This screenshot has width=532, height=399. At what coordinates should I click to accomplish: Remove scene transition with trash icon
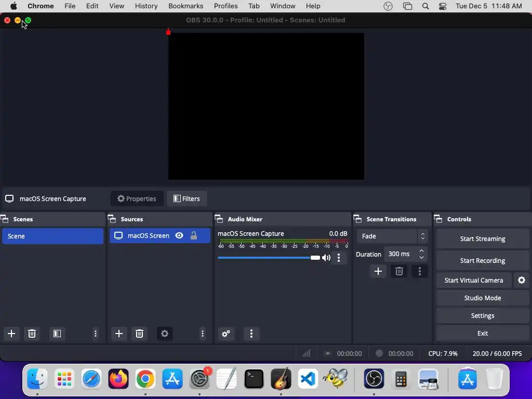tap(399, 271)
